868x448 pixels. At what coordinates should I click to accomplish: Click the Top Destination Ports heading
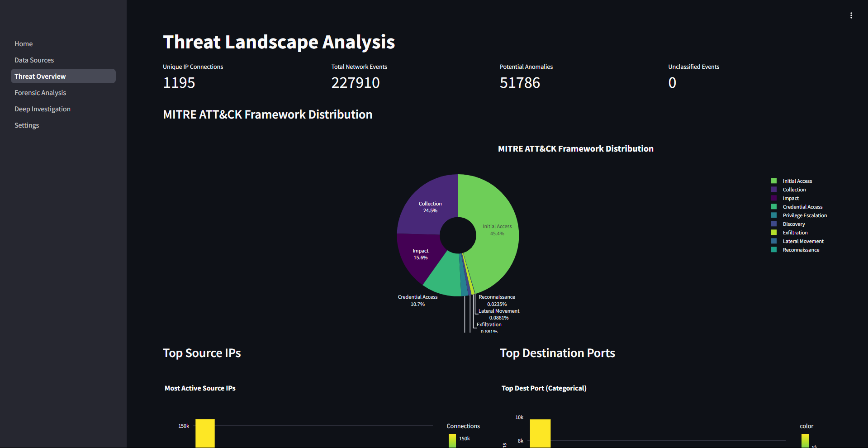point(557,353)
